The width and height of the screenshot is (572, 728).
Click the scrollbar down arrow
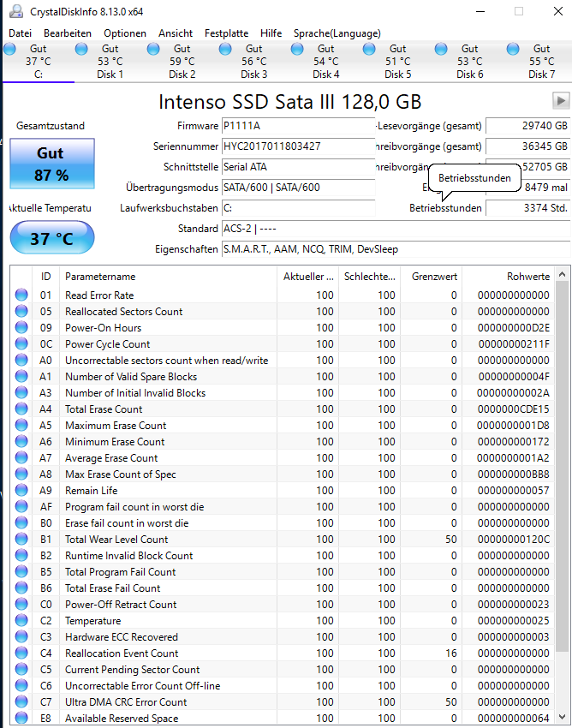click(562, 717)
